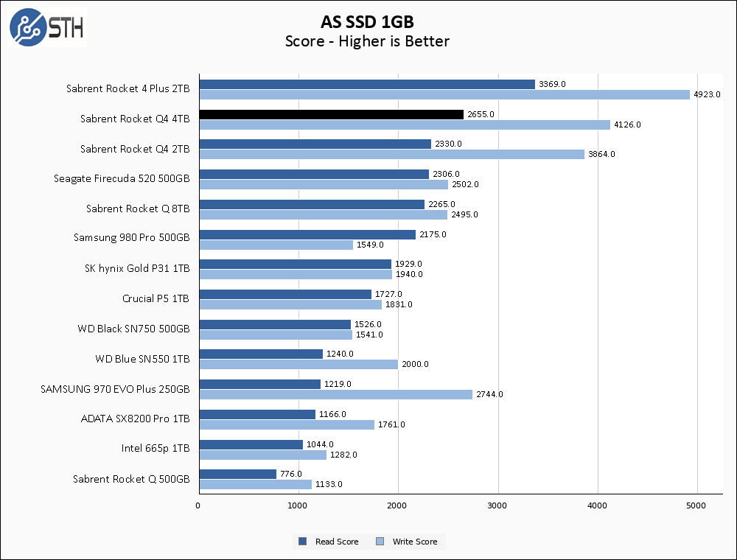This screenshot has height=560, width=737.
Task: Click the AS SSD 1GB chart title
Action: [x=367, y=21]
